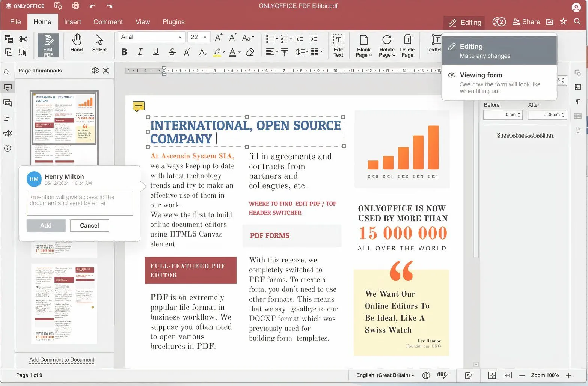The width and height of the screenshot is (588, 386).
Task: Toggle bold formatting
Action: [124, 52]
